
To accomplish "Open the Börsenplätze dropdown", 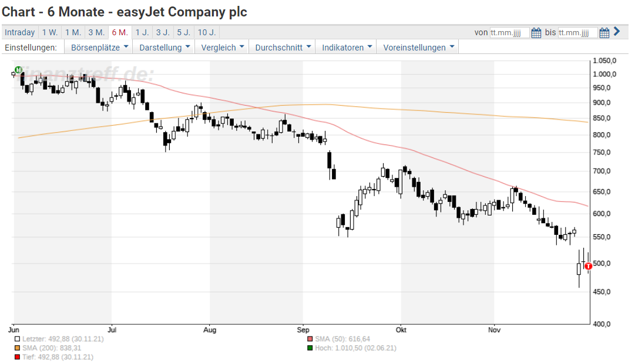I will [99, 48].
